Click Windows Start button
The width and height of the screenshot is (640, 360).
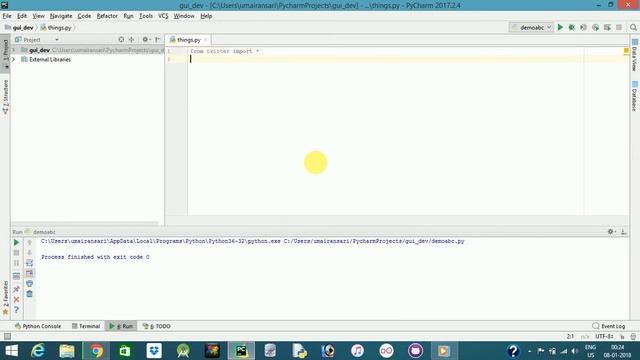click(11, 351)
